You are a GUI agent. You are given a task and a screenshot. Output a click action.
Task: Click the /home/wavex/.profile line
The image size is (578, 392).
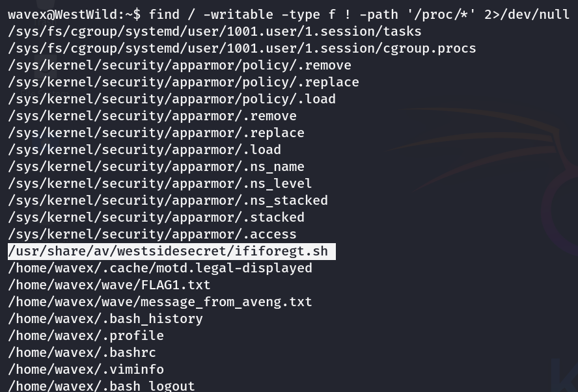click(x=86, y=335)
